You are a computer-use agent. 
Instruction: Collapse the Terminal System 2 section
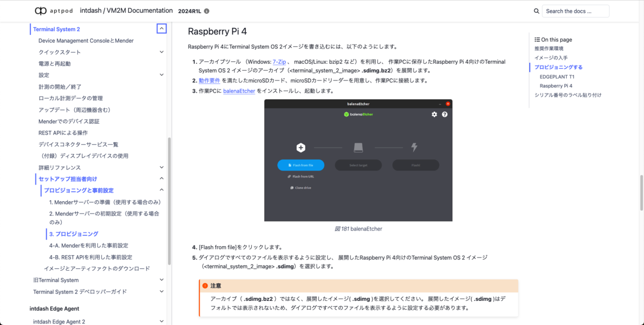pyautogui.click(x=162, y=29)
